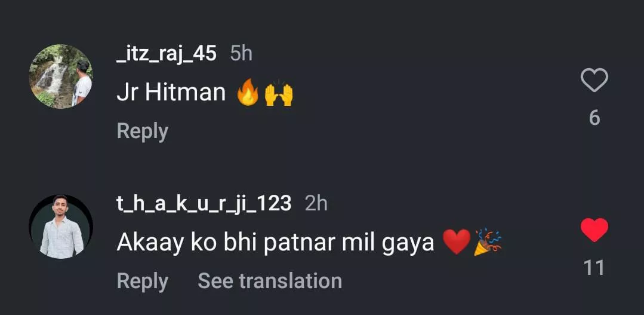Click the fire emoji in first comment
This screenshot has width=644, height=315.
click(x=248, y=94)
